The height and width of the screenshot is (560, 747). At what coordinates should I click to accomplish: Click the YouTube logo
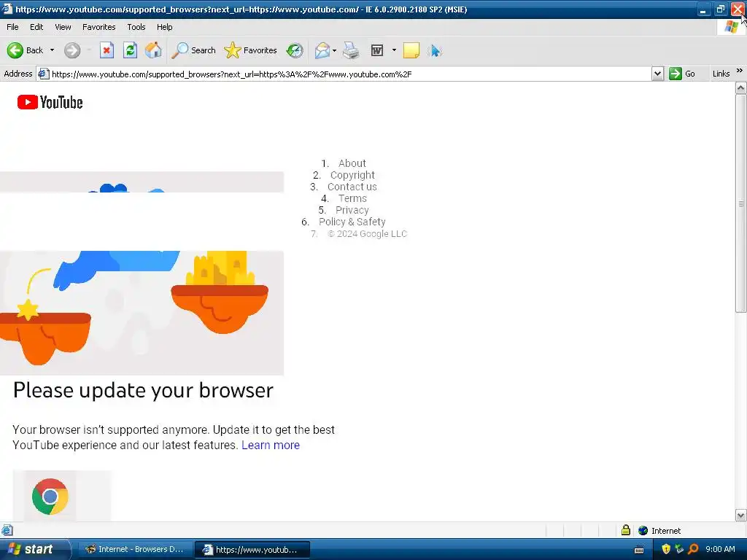point(50,102)
